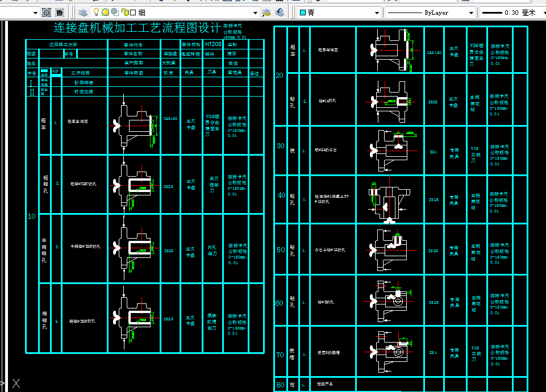Select the operation number 10

coord(32,216)
